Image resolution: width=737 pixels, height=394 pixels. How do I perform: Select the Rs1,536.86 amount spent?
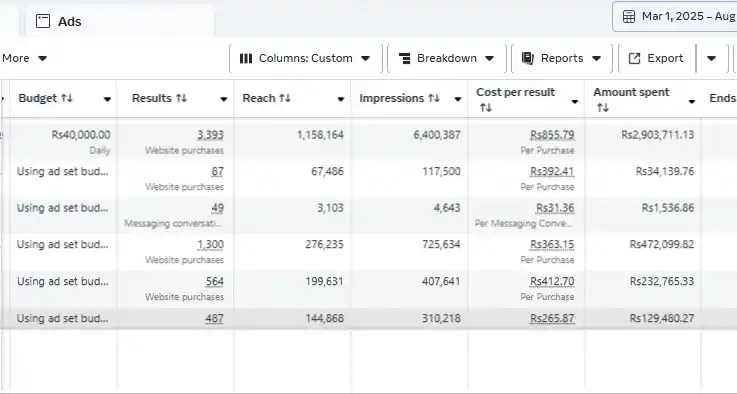tap(668, 208)
